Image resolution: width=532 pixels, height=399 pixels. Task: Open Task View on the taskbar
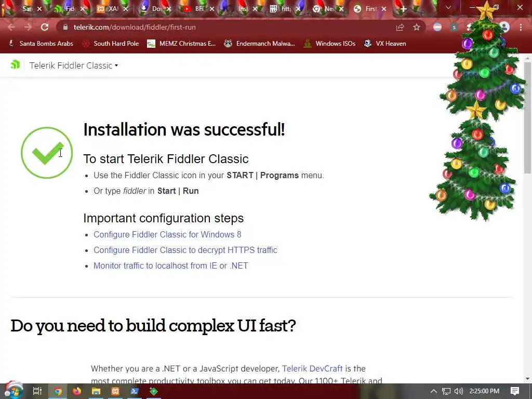pos(37,391)
